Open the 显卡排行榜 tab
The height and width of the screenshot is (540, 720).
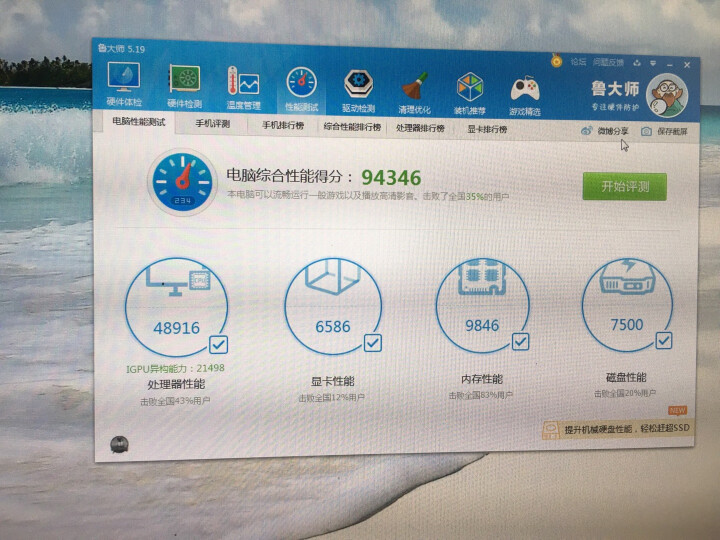click(x=487, y=129)
